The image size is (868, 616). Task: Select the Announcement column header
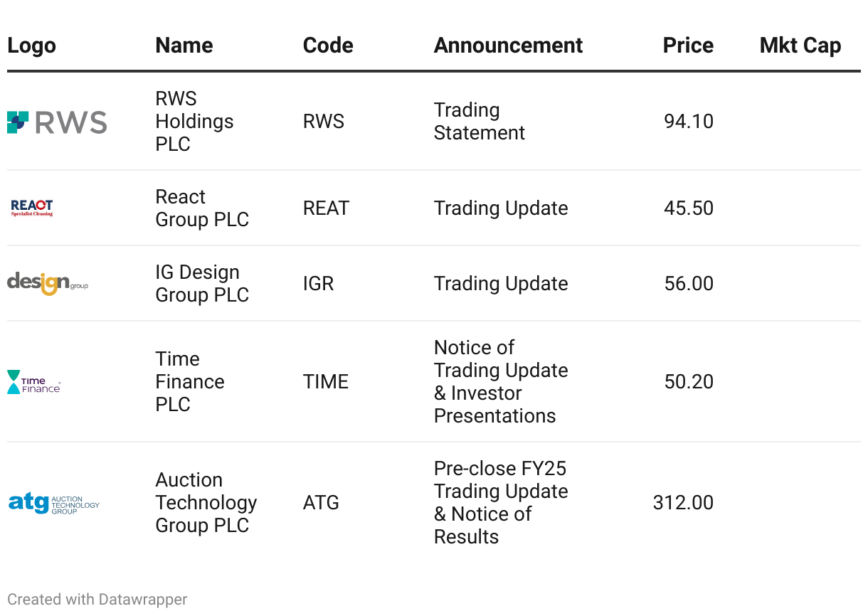tap(508, 46)
